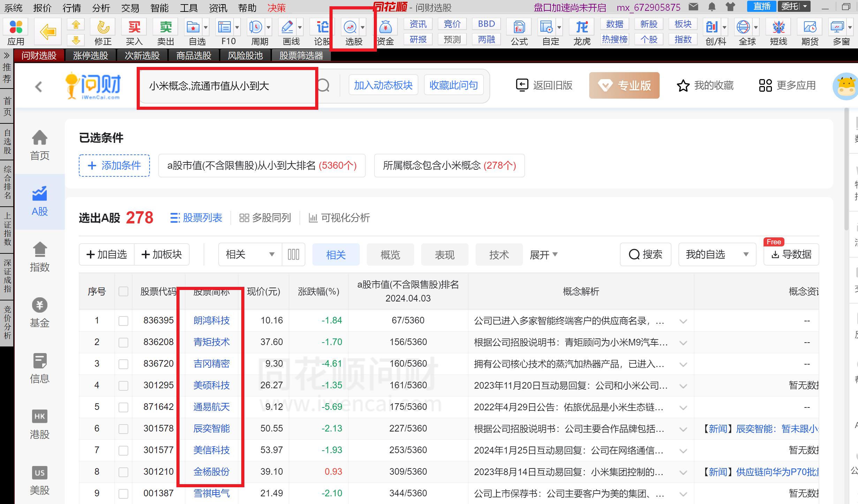Select the 选股 stock-picking icon

[x=351, y=27]
